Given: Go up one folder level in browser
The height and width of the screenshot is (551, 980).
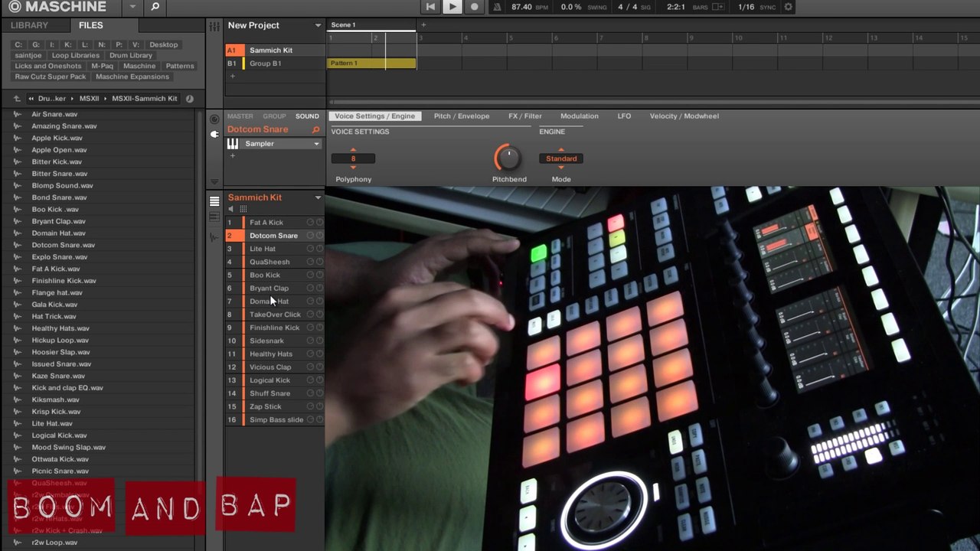Looking at the screenshot, I should click(17, 99).
